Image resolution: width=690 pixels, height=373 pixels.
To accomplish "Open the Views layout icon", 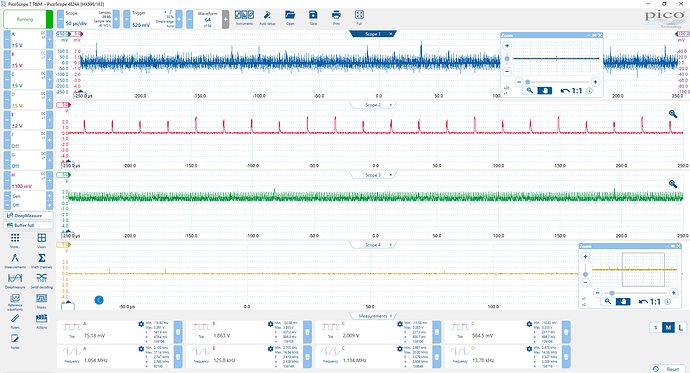I will pyautogui.click(x=41, y=238).
